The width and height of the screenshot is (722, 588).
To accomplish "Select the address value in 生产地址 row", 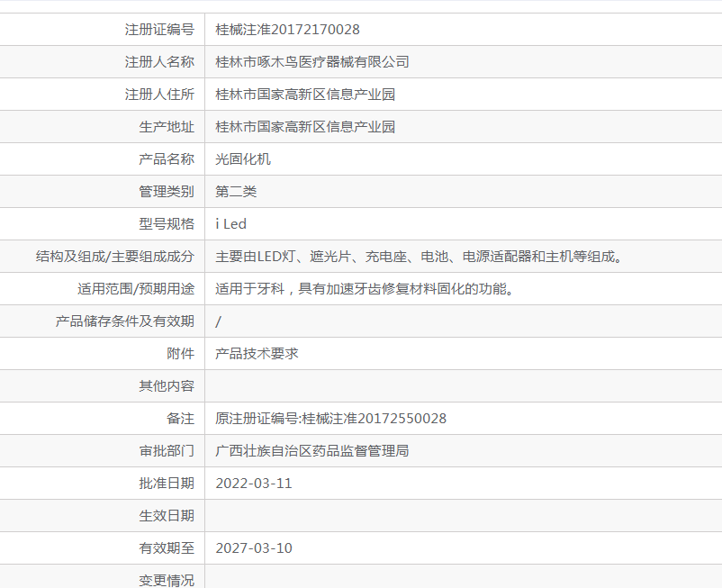I will [x=305, y=127].
